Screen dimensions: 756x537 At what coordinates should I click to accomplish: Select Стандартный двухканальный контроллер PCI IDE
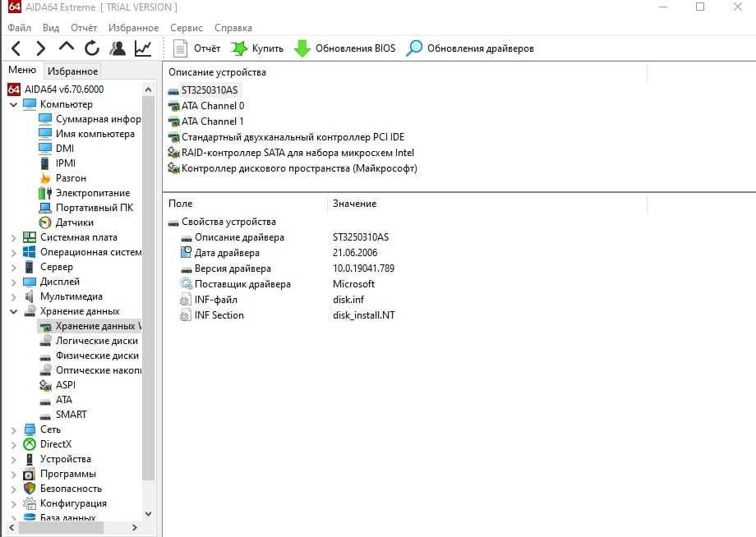(x=293, y=137)
